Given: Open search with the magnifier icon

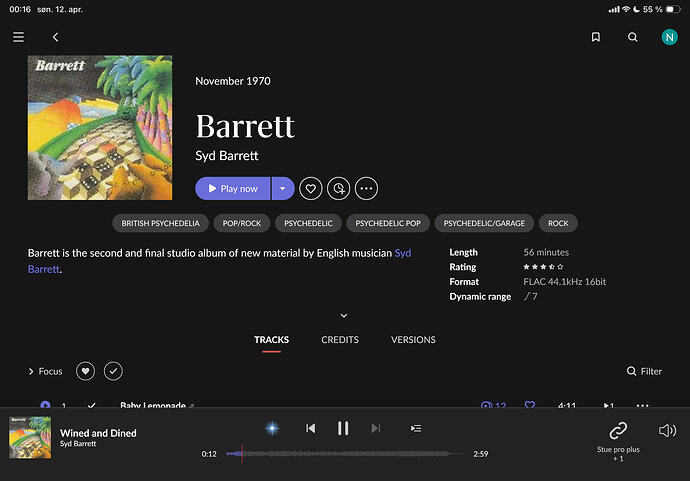Looking at the screenshot, I should coord(632,37).
